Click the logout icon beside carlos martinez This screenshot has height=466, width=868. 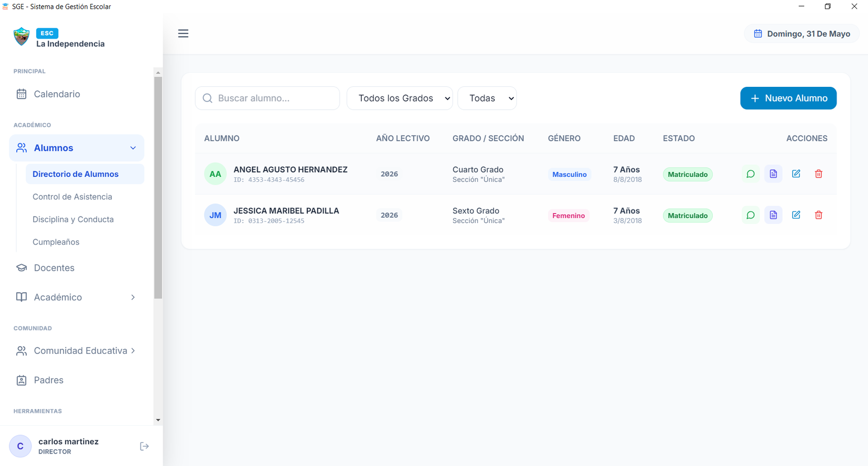point(144,446)
